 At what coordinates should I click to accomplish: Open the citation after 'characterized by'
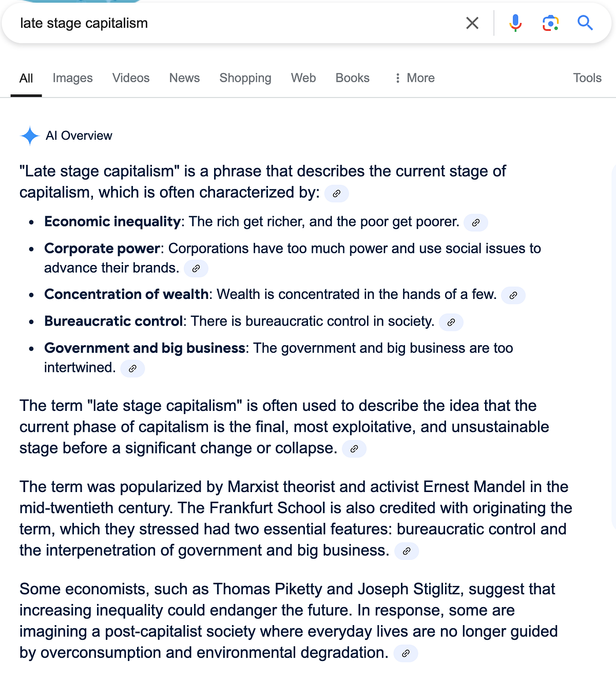[x=337, y=194]
